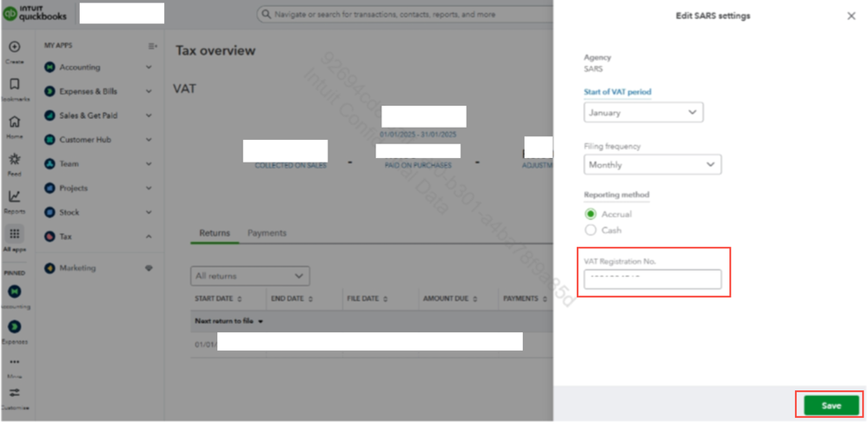Click the Marketing premium diamond icon
This screenshot has width=868, height=424.
[149, 268]
